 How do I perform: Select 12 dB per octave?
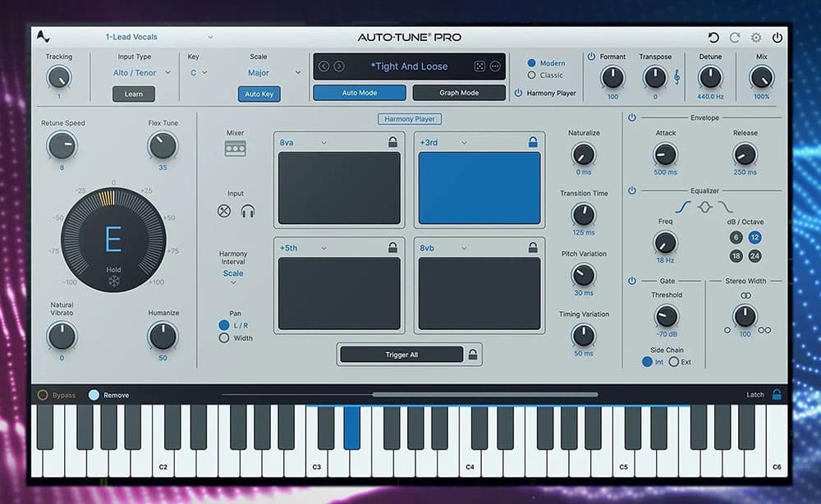(x=754, y=237)
